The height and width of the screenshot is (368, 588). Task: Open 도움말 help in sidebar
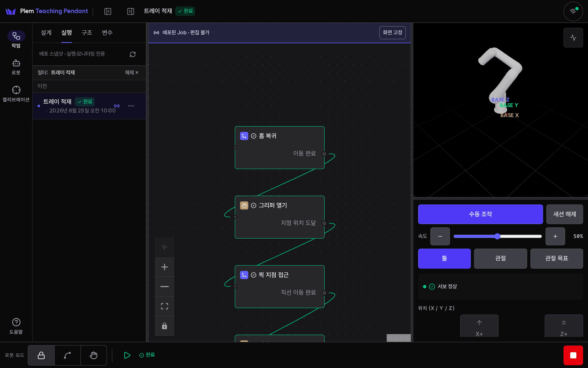pyautogui.click(x=16, y=326)
